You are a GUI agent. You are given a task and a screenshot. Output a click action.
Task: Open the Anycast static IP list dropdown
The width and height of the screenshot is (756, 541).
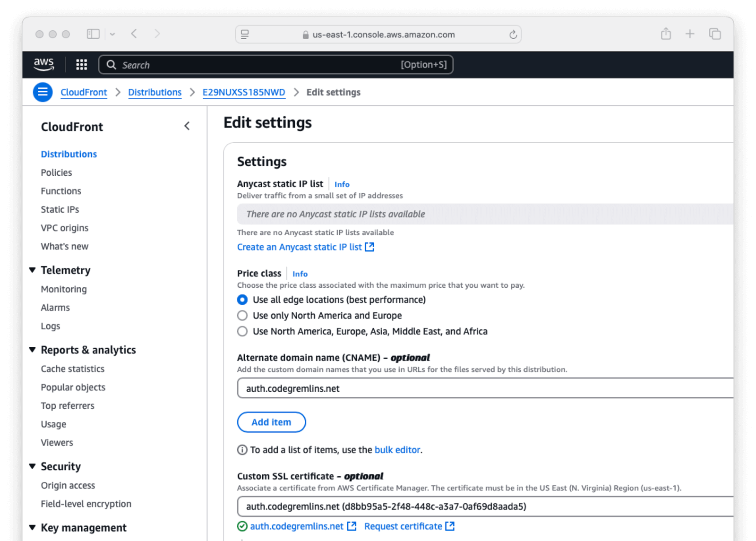[x=485, y=214]
